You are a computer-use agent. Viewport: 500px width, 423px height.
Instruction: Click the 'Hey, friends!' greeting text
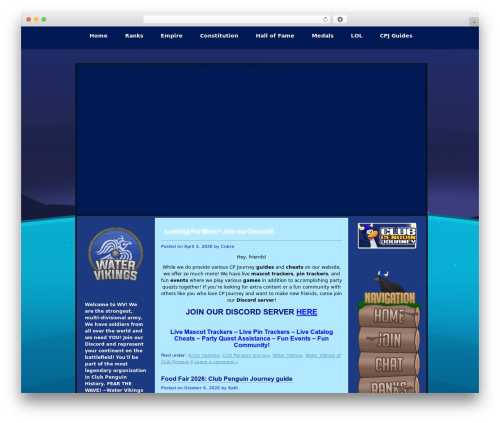[x=251, y=257]
